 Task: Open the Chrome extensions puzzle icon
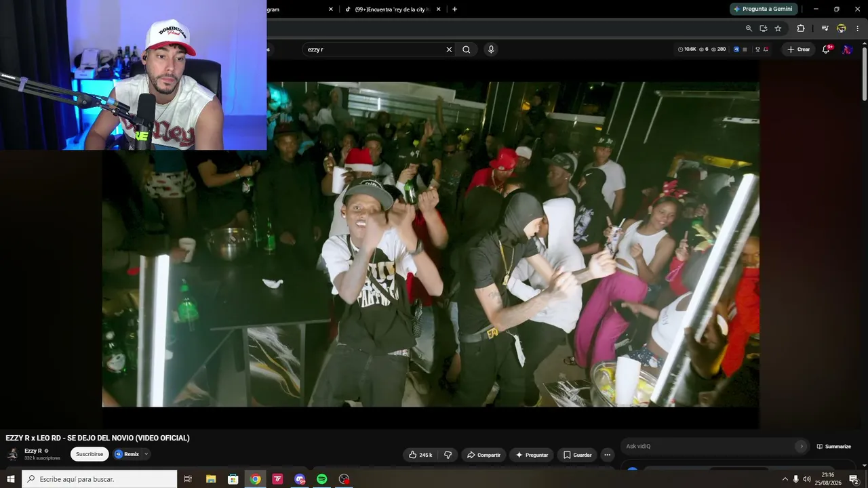[x=801, y=28]
